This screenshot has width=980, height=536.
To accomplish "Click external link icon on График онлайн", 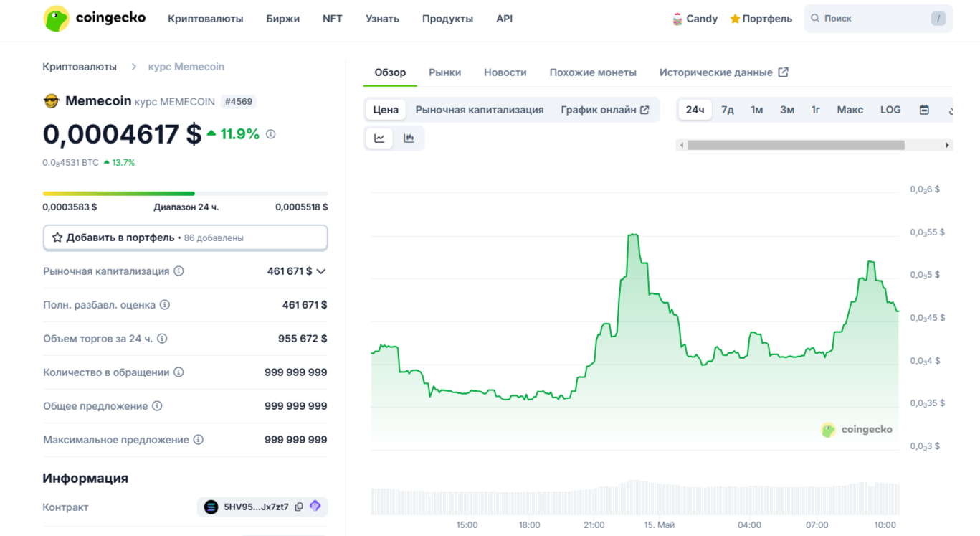I will (644, 110).
